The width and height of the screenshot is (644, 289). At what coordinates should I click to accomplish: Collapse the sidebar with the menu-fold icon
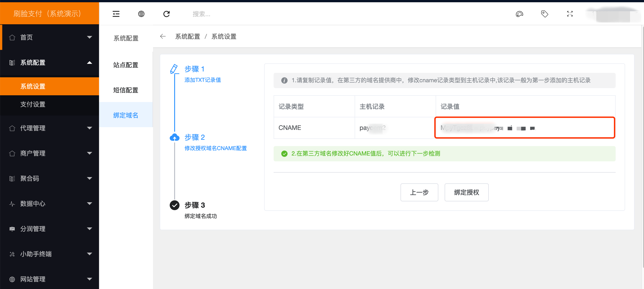point(116,14)
